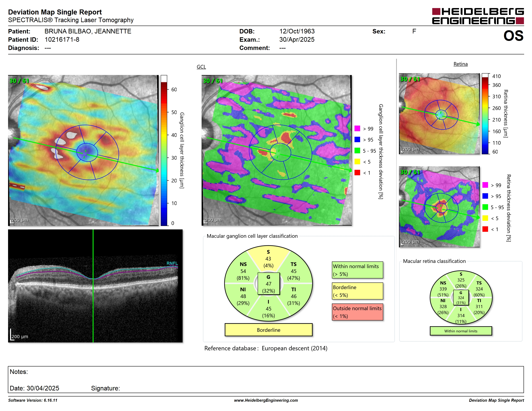Click the NI sector value 48 (29%) in GCL chart

(x=243, y=296)
